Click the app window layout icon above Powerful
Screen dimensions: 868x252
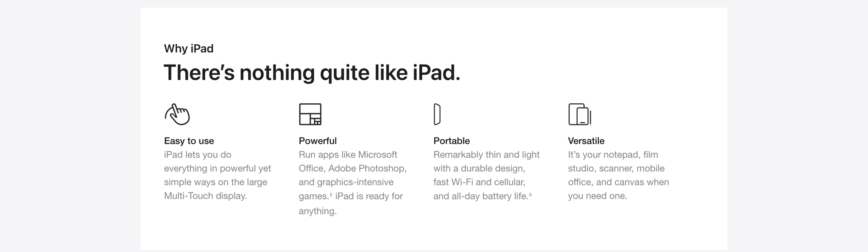[x=310, y=115]
